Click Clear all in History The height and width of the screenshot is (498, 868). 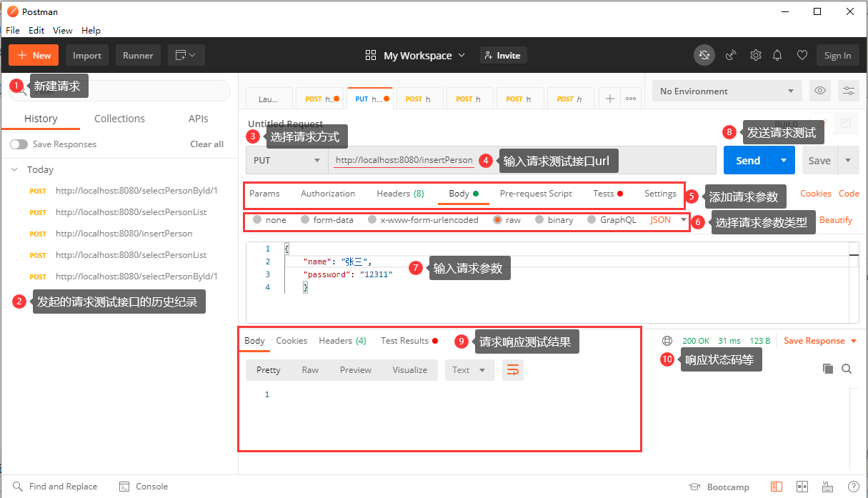(x=207, y=144)
